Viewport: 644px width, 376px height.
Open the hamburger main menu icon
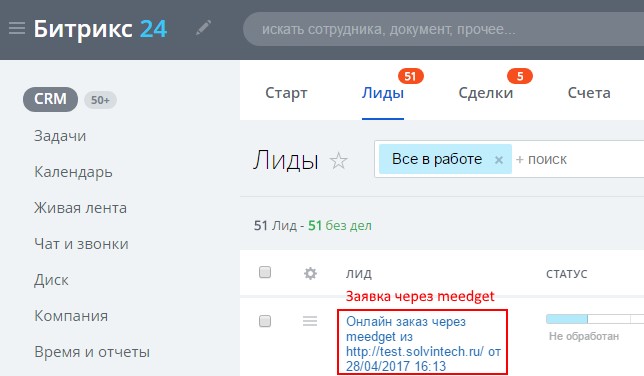click(x=17, y=28)
